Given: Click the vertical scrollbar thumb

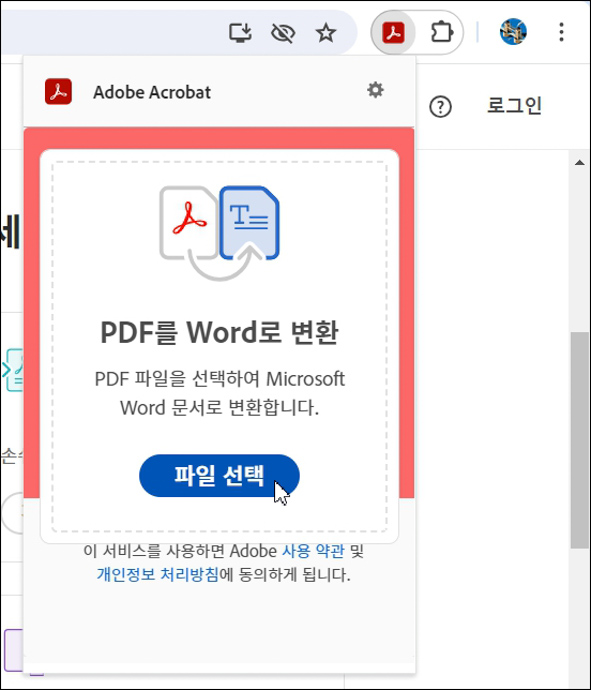Looking at the screenshot, I should tap(580, 440).
